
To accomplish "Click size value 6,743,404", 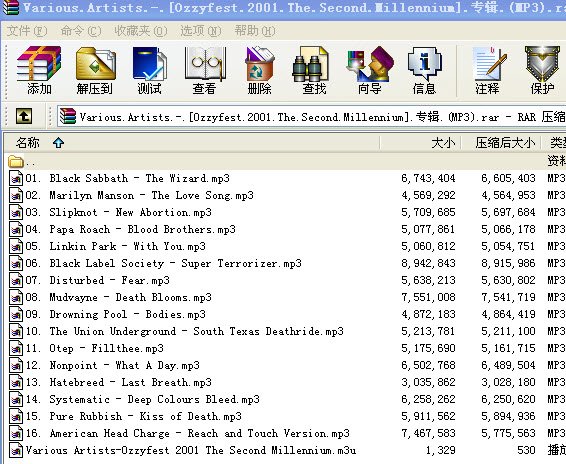I will tap(428, 178).
